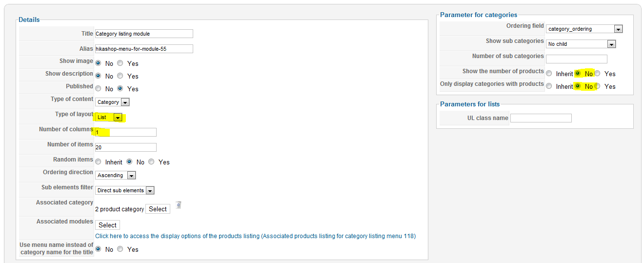Click the delete icon beside associated category

(x=179, y=205)
